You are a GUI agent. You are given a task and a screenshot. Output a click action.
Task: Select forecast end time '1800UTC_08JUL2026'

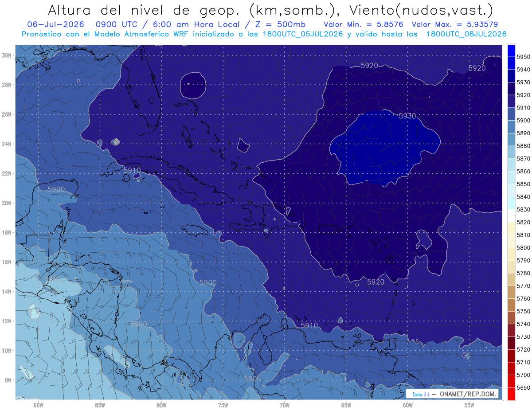[466, 34]
